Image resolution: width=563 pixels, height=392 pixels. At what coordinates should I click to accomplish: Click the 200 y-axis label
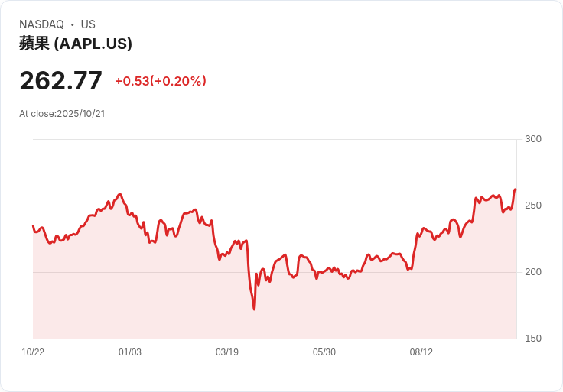[x=533, y=272]
